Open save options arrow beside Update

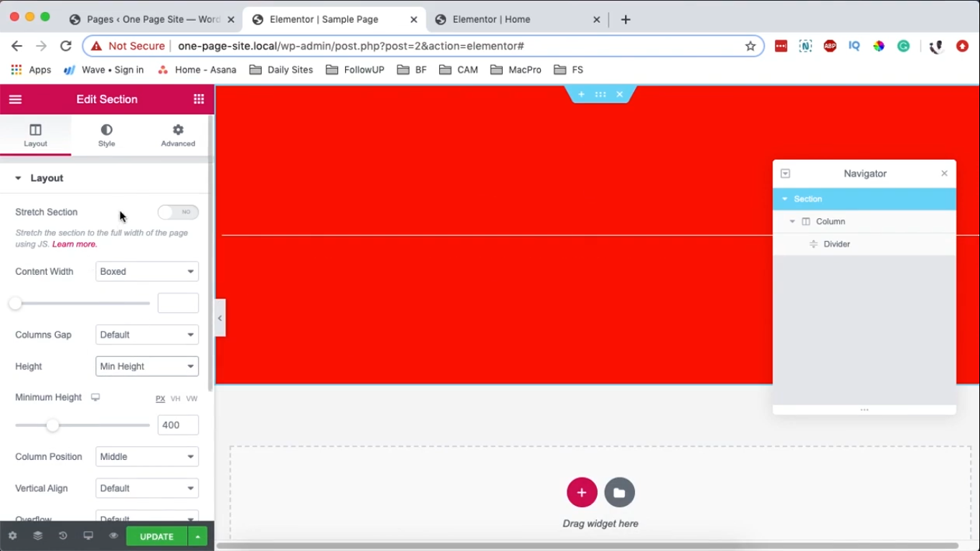point(197,536)
